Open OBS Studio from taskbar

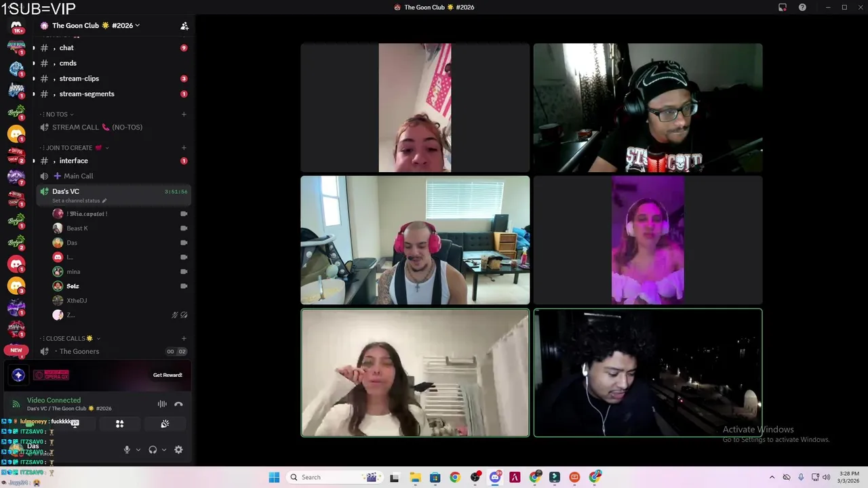pyautogui.click(x=475, y=477)
